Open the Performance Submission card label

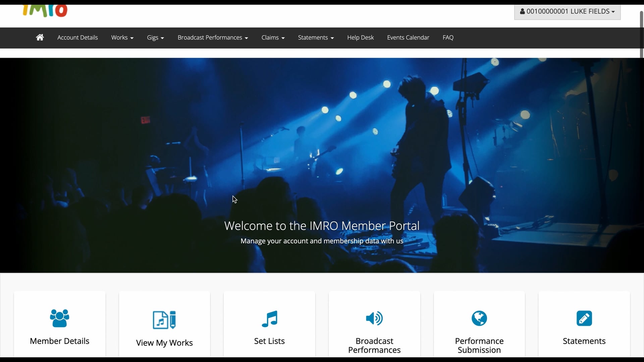479,345
